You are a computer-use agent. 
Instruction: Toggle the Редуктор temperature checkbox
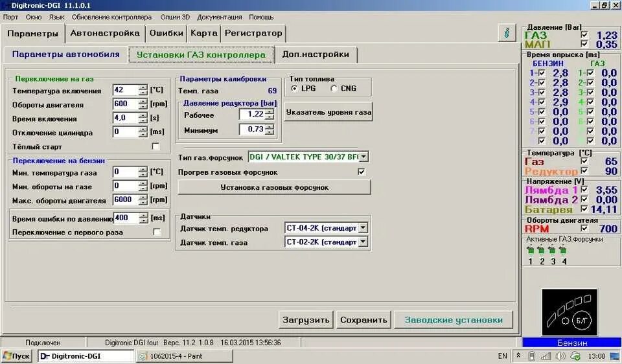pyautogui.click(x=584, y=170)
